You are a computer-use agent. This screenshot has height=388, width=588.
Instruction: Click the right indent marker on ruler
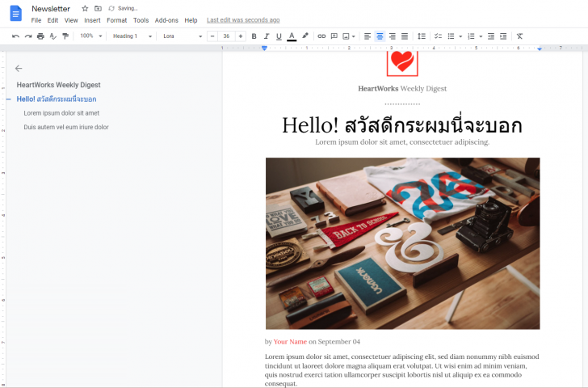(540, 48)
